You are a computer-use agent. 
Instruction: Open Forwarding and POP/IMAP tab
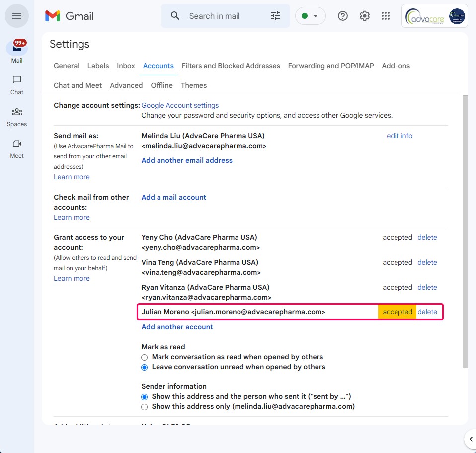(x=330, y=66)
